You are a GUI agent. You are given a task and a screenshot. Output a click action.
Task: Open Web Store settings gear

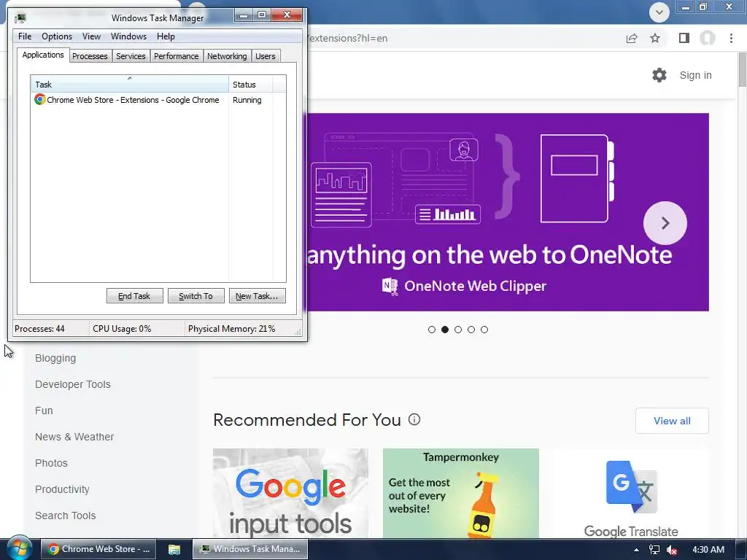point(659,75)
